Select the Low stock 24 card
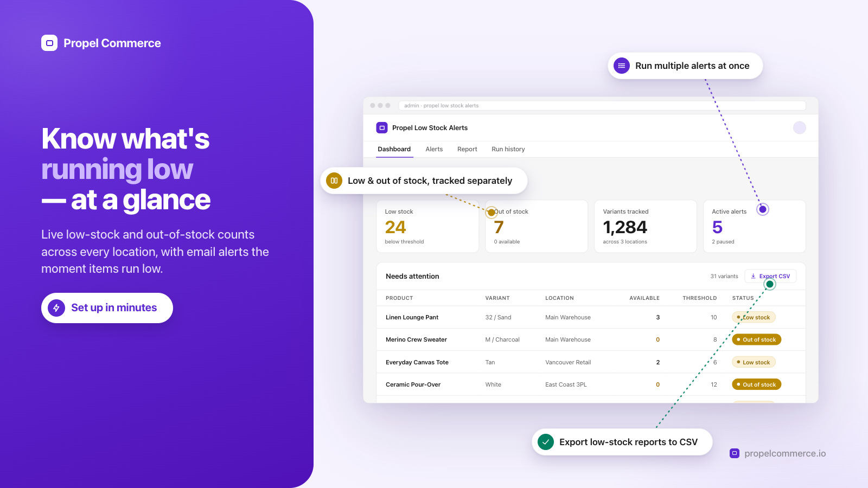Image resolution: width=868 pixels, height=488 pixels. 427,226
